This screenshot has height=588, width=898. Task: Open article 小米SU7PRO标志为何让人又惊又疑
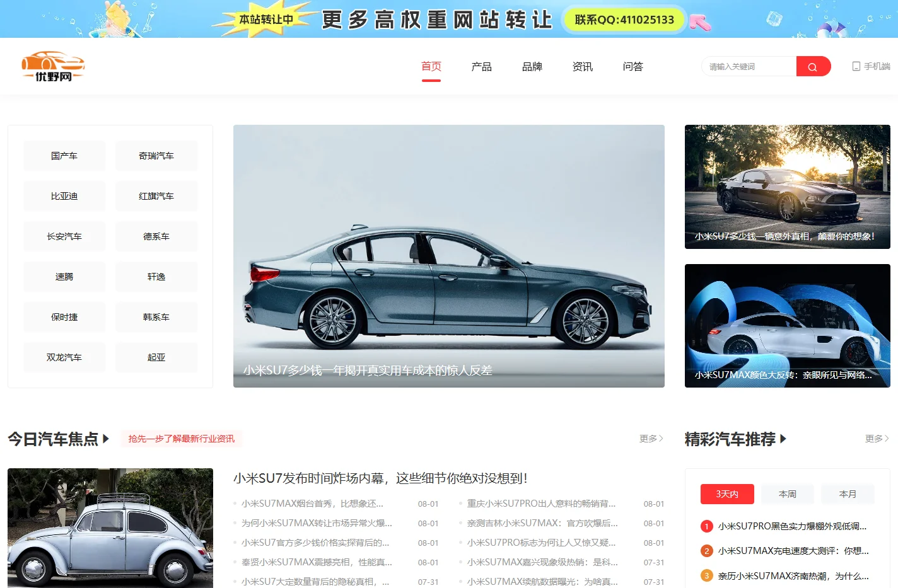541,543
